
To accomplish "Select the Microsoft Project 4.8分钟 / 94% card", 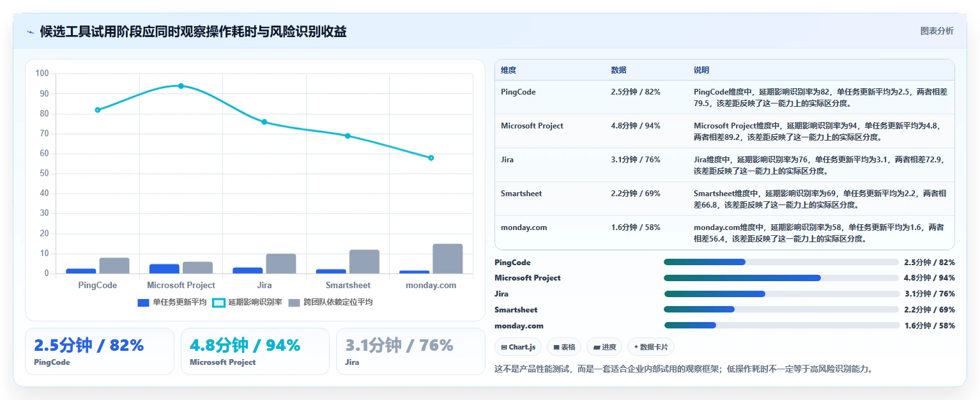I will point(255,351).
